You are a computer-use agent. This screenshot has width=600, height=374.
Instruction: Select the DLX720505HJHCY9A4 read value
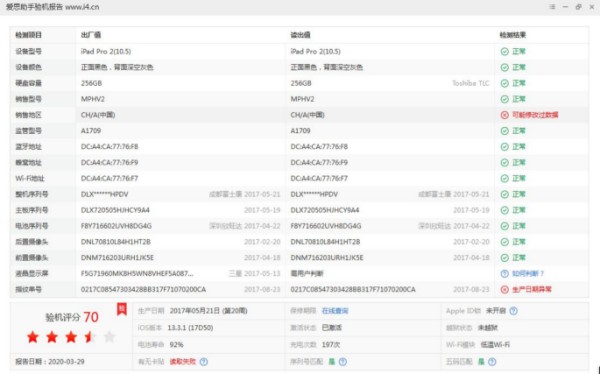point(325,210)
